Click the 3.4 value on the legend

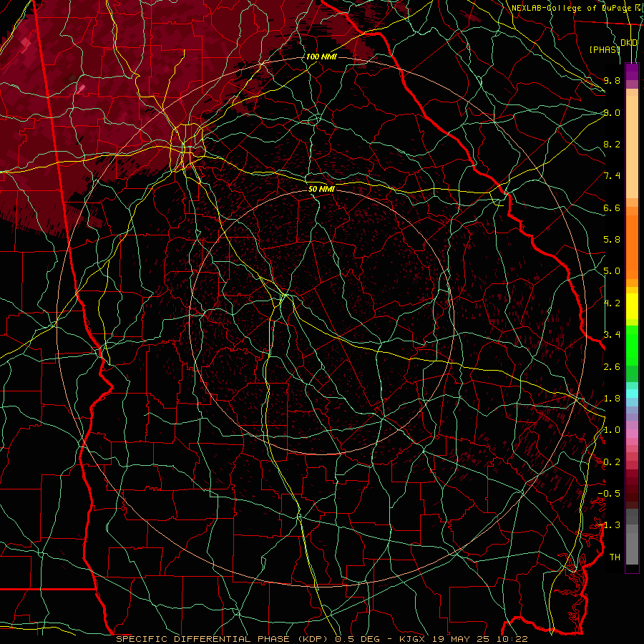click(612, 335)
